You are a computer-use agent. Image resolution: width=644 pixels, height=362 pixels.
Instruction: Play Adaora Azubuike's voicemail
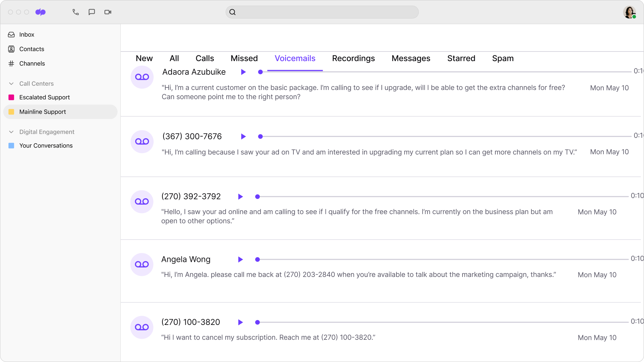[x=243, y=72]
